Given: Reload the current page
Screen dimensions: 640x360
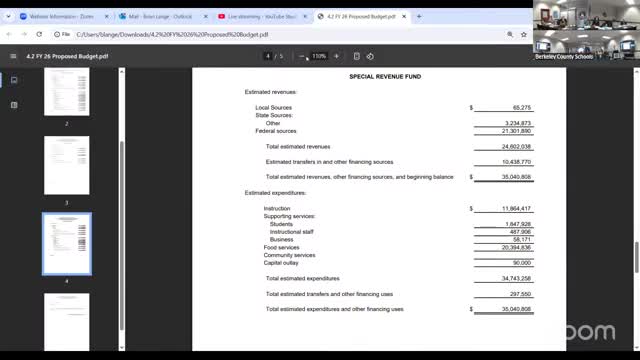Looking at the screenshot, I should pos(39,34).
